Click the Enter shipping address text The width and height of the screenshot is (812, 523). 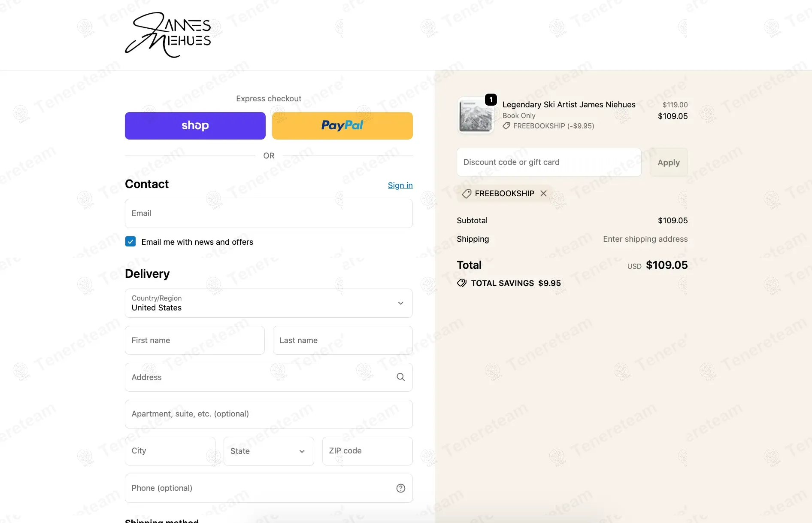(645, 239)
